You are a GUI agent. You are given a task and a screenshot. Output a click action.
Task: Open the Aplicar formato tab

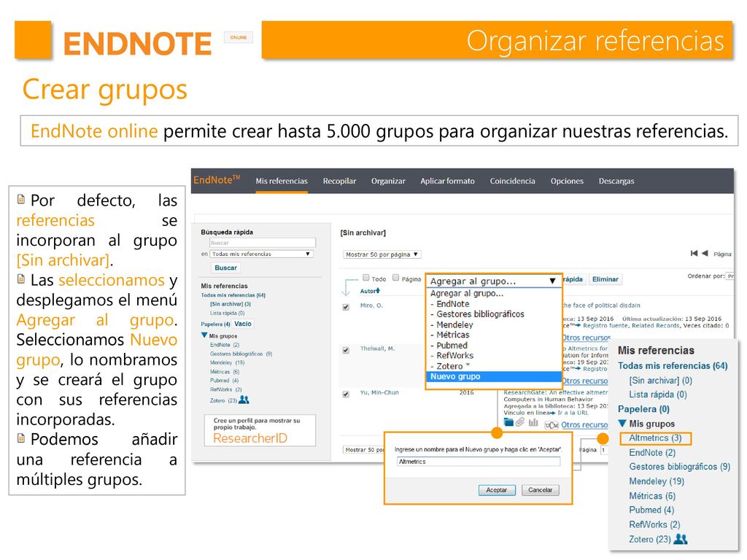tap(447, 181)
